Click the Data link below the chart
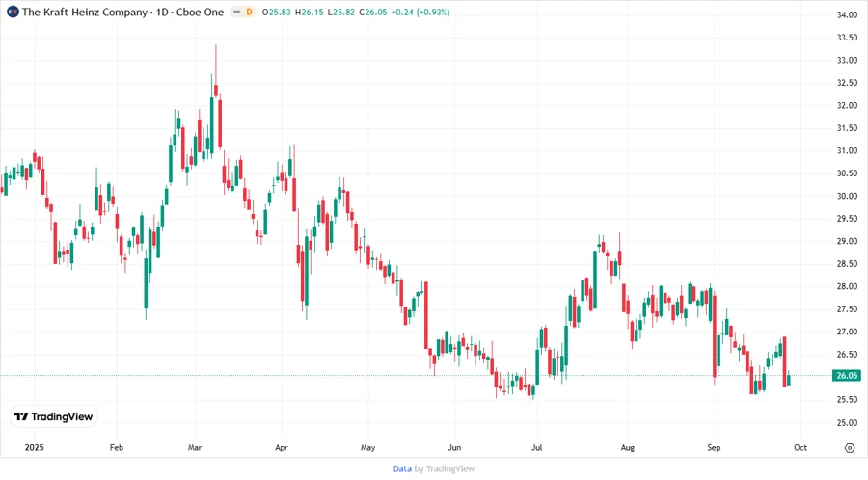868x480 pixels. [402, 468]
